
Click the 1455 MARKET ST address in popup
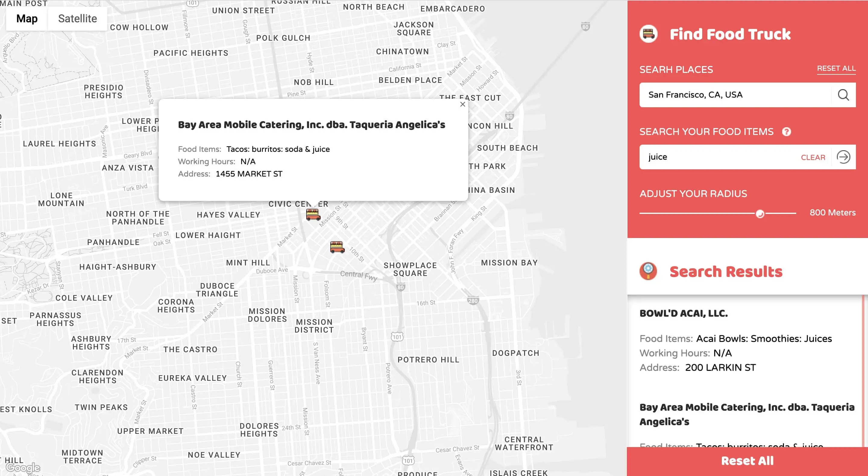[249, 174]
